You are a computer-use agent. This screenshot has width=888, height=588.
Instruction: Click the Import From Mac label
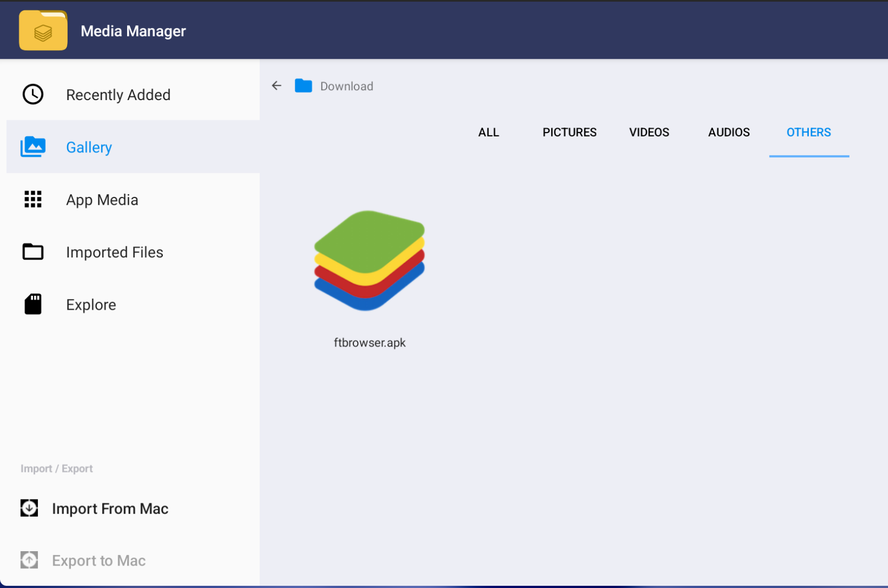[x=110, y=509]
